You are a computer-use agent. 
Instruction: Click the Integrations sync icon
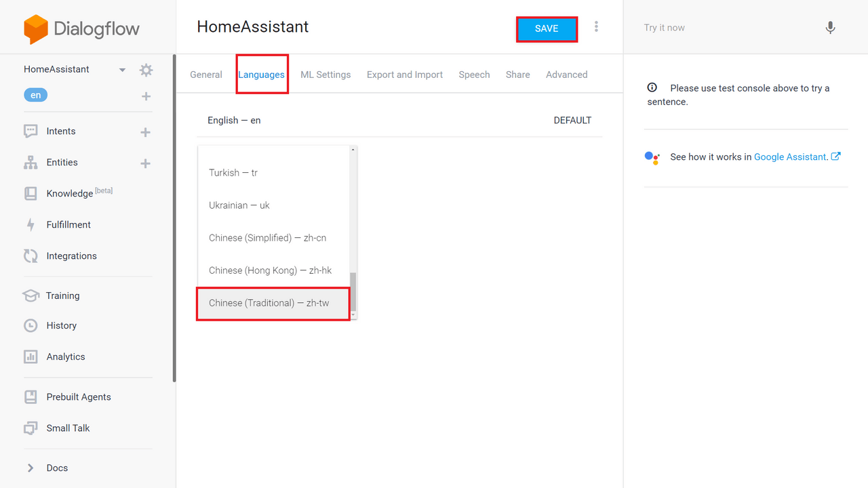pyautogui.click(x=31, y=256)
